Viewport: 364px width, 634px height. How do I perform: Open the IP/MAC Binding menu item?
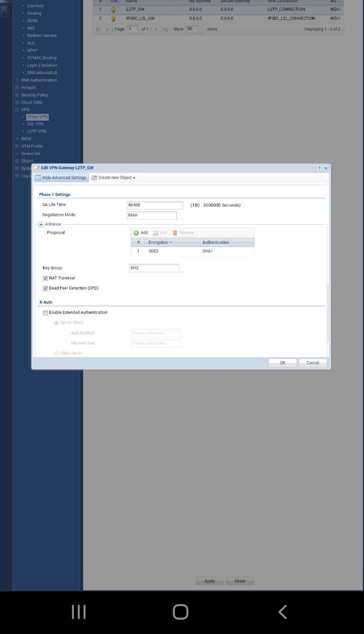[x=42, y=58]
